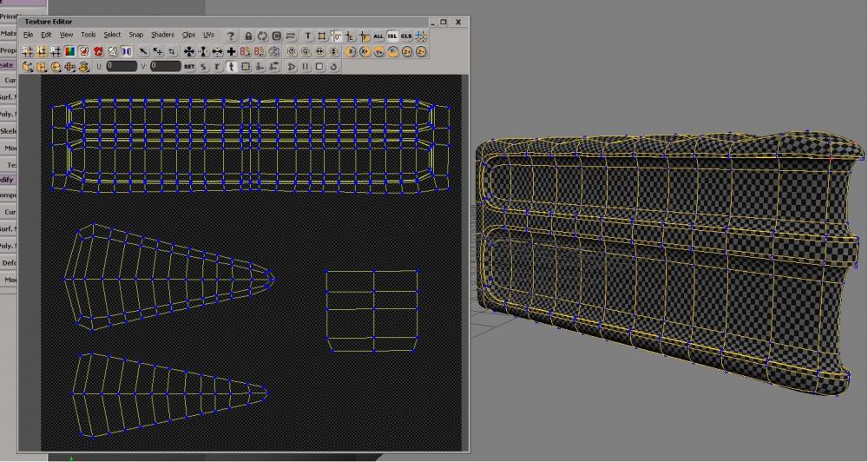
Task: Select the black arrow pointer tool
Action: click(143, 51)
